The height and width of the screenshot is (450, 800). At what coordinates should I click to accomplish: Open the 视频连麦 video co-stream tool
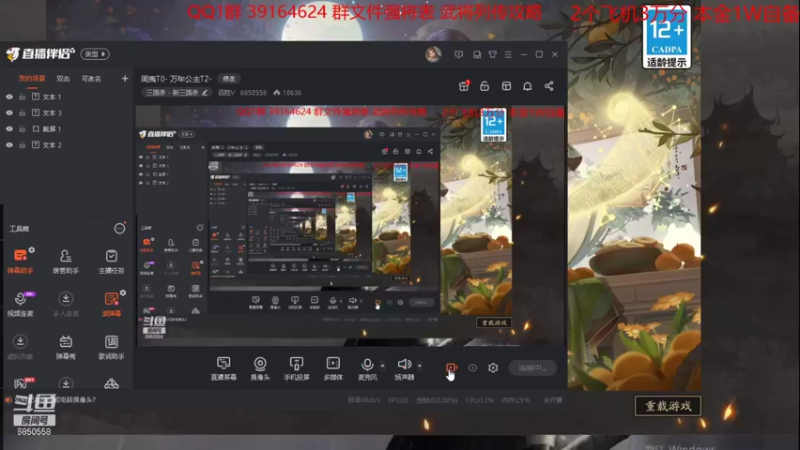click(20, 304)
